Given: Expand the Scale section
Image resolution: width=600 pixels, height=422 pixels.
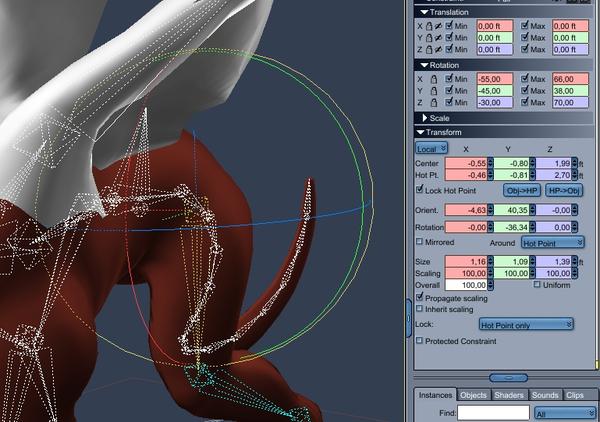Looking at the screenshot, I should (x=425, y=118).
